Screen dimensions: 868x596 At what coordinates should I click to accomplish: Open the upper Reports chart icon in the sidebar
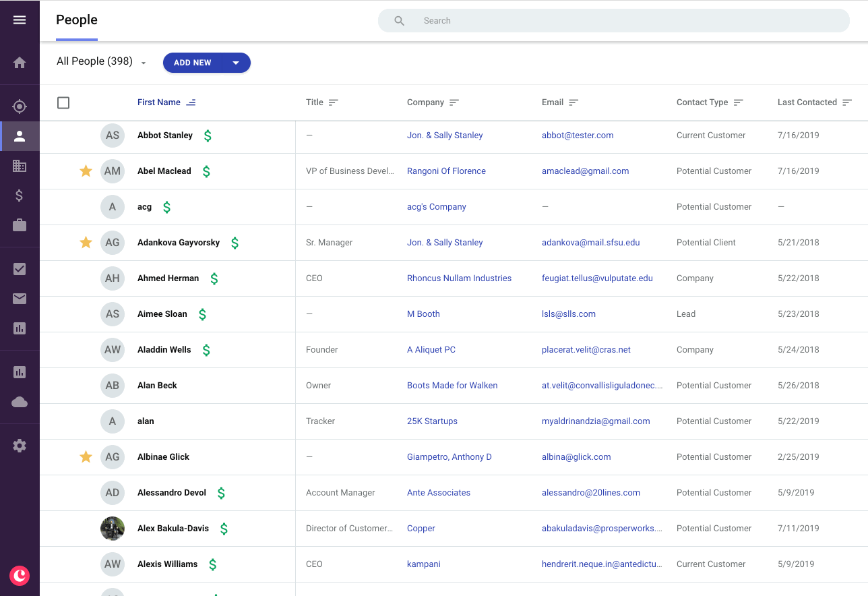[20, 328]
